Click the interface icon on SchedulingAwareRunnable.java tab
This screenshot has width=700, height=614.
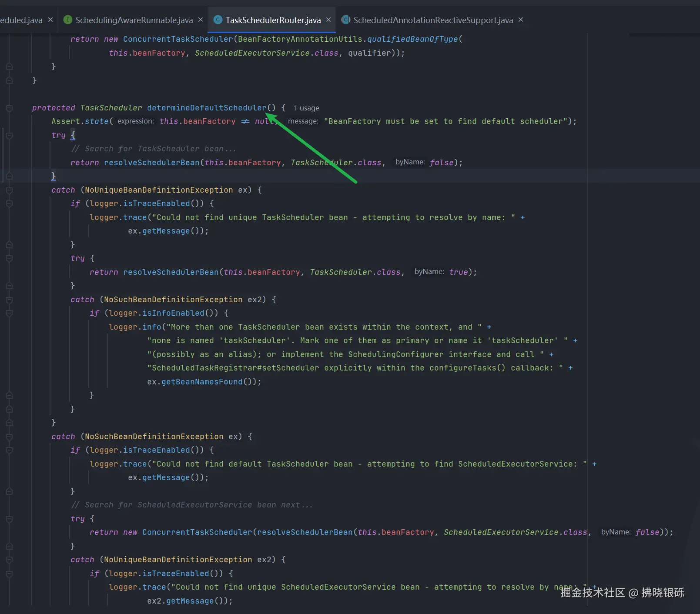click(x=67, y=20)
